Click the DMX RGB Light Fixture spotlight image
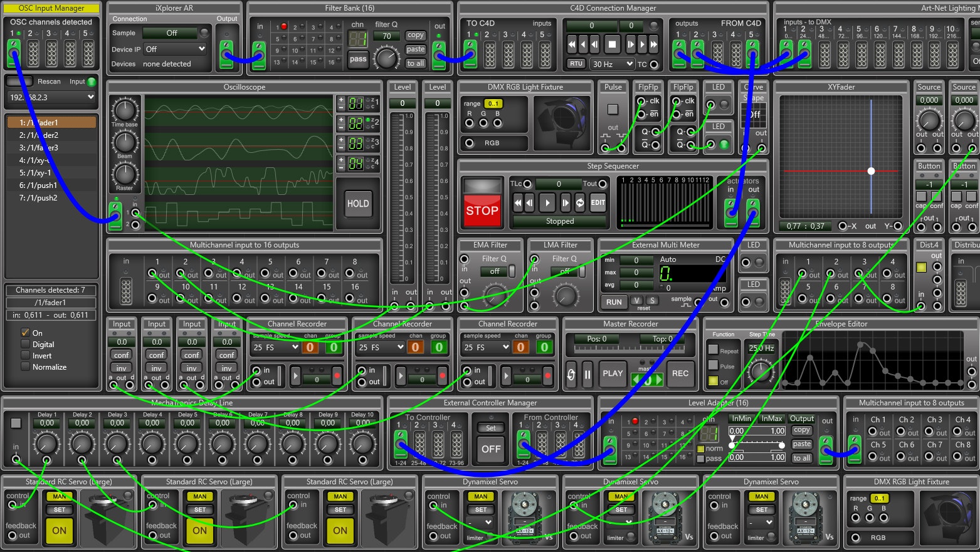 (x=561, y=123)
